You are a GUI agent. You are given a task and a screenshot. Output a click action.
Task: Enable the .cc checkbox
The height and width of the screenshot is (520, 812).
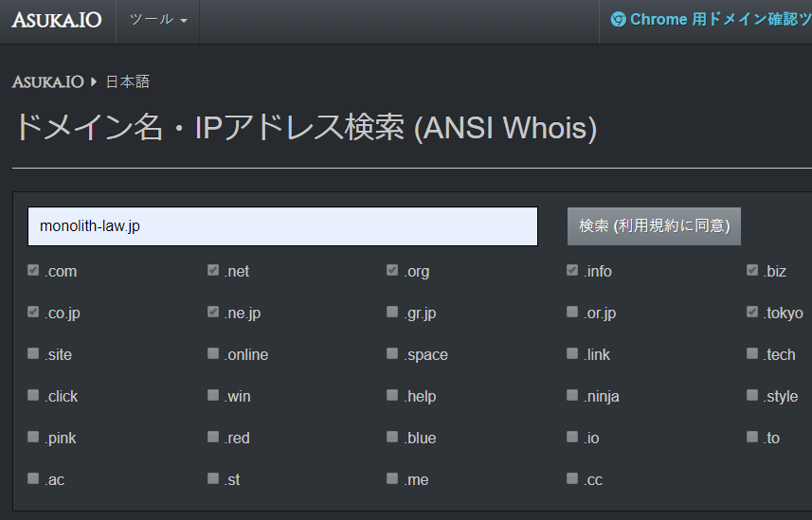[x=572, y=478]
